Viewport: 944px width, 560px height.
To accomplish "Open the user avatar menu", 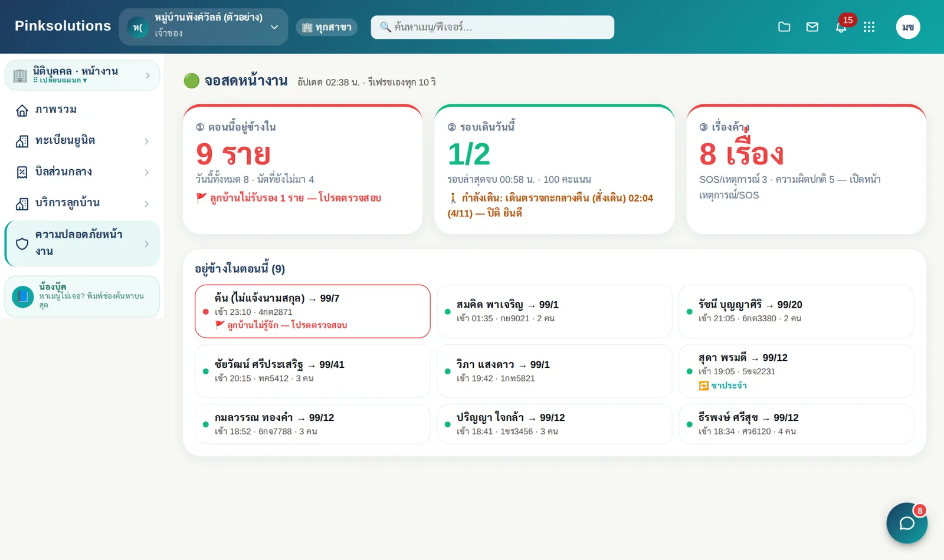I will click(908, 27).
